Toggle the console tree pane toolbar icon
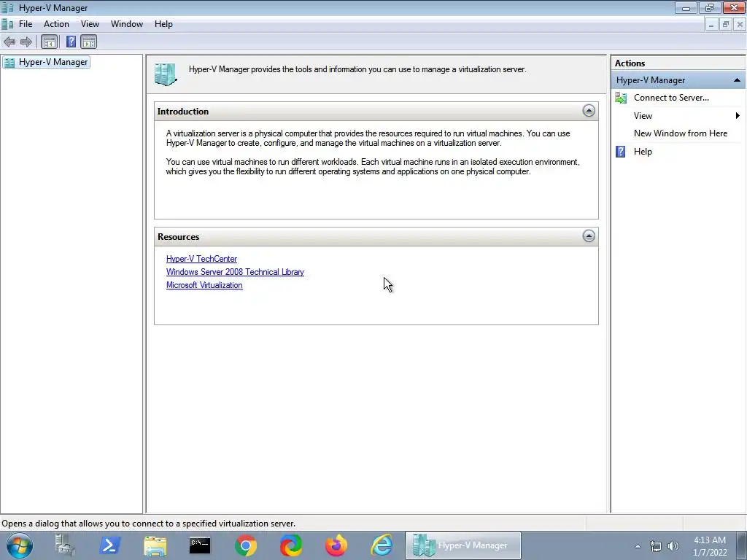This screenshot has width=747, height=560. 49,42
